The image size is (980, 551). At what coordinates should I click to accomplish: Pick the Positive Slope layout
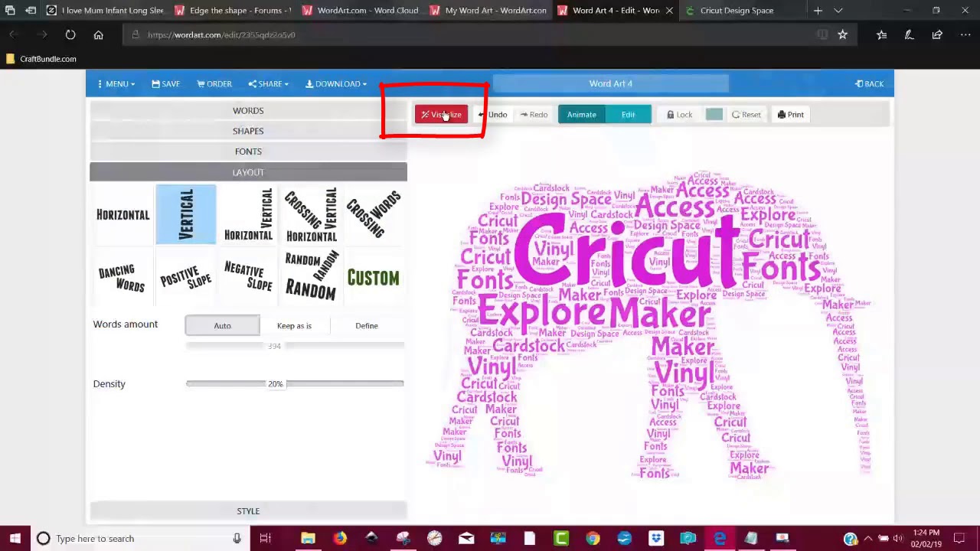coord(186,278)
